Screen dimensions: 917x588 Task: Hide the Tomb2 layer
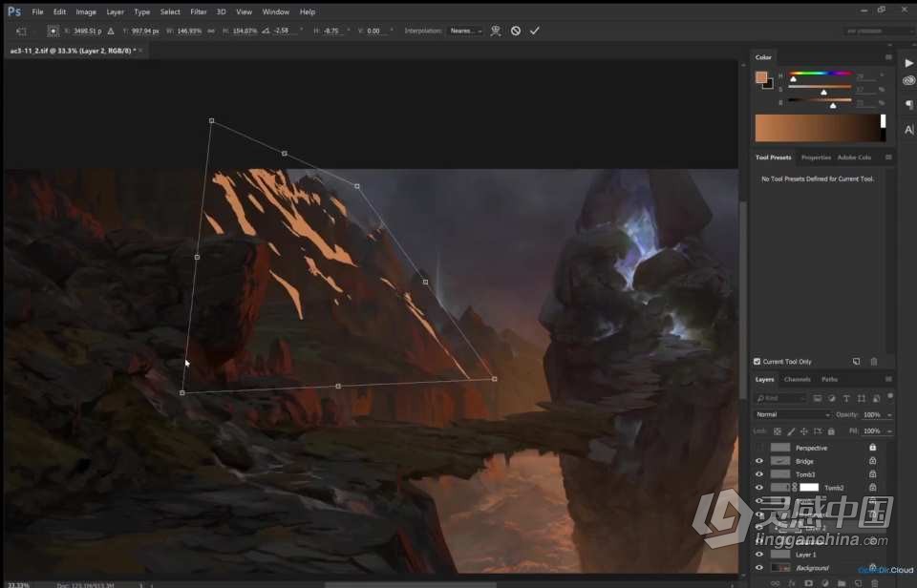click(759, 488)
